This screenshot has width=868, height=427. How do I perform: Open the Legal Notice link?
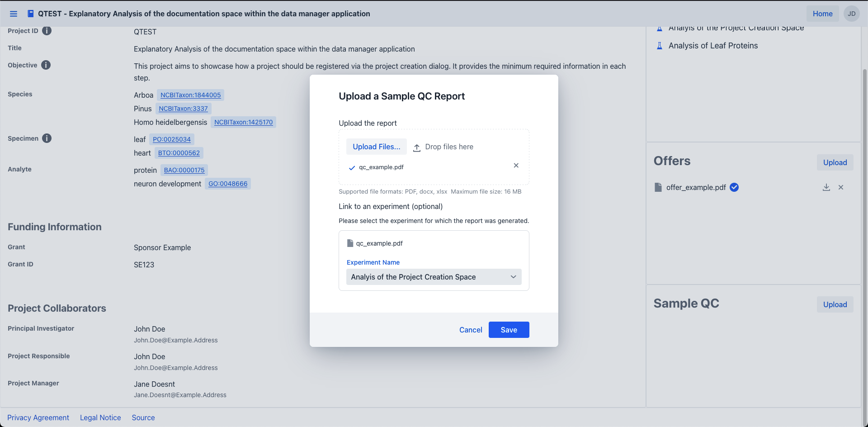pyautogui.click(x=100, y=418)
